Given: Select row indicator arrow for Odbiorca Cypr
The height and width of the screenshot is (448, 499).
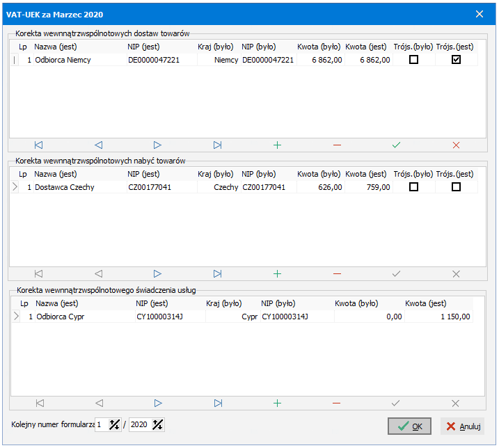Looking at the screenshot, I should (x=16, y=317).
